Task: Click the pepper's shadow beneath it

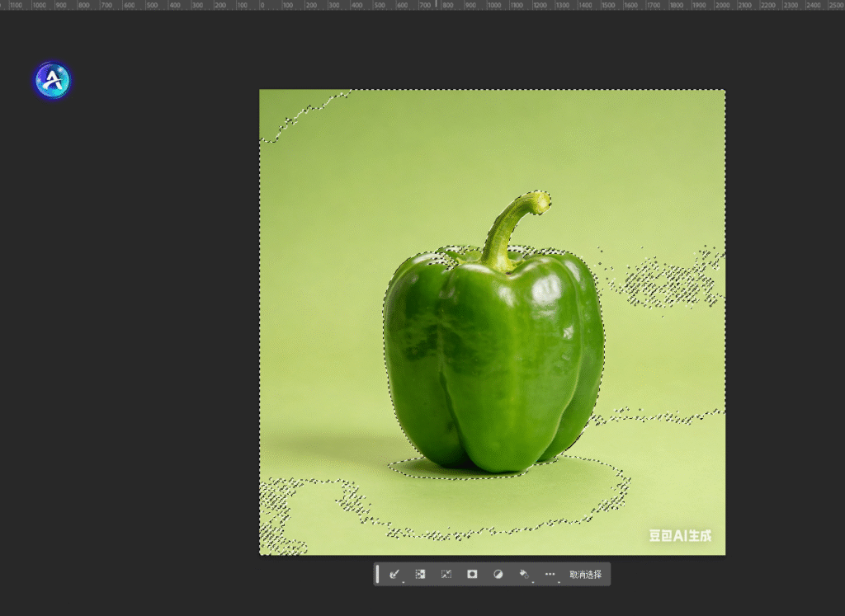Action: (x=446, y=469)
